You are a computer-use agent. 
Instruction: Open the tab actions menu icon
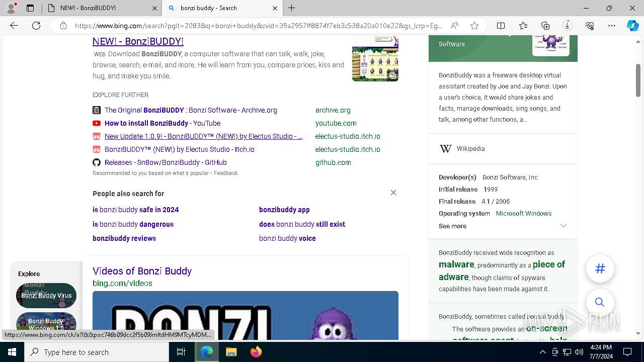pyautogui.click(x=30, y=8)
